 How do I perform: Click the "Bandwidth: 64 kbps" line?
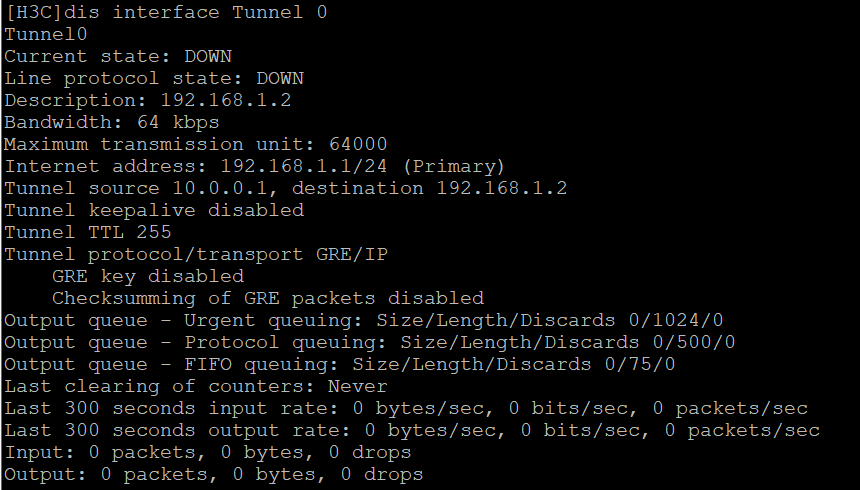(x=111, y=122)
